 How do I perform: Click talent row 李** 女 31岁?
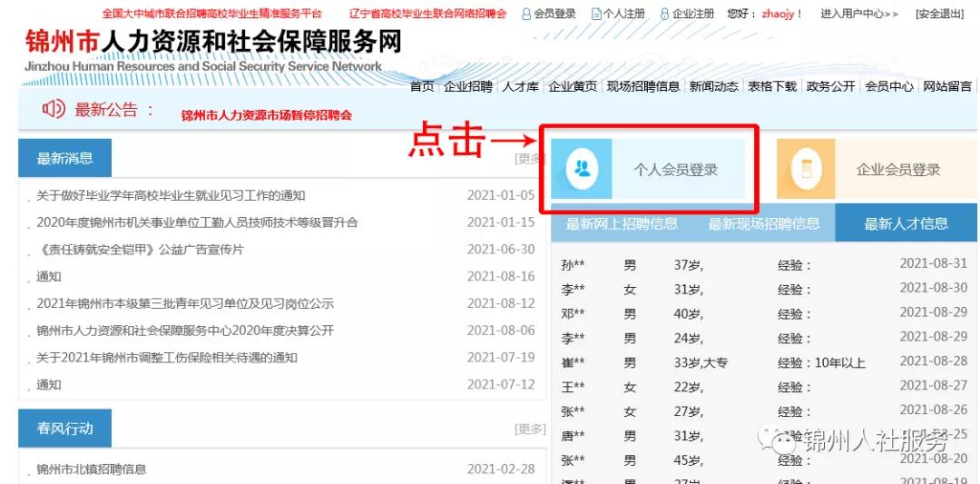(x=764, y=289)
